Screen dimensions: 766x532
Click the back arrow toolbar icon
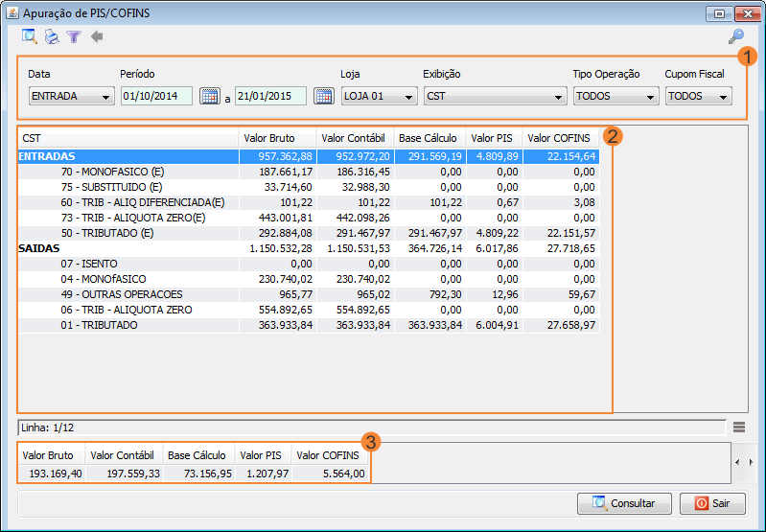[x=97, y=36]
